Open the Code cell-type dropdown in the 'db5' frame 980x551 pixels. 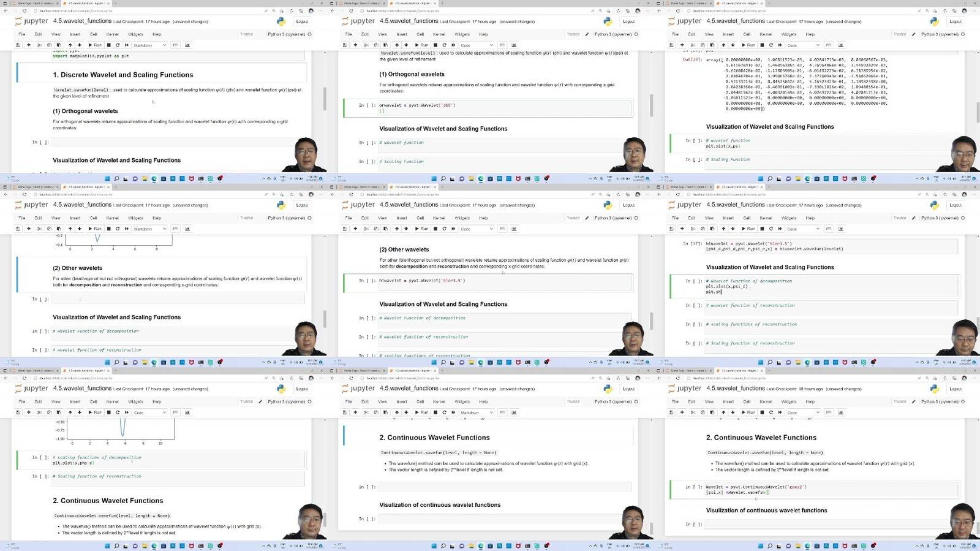point(476,45)
